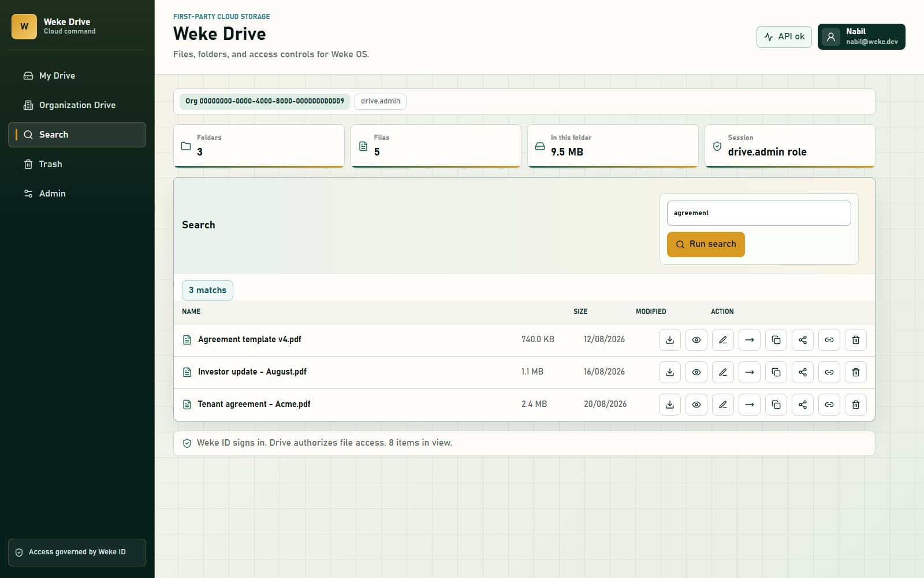Download Tenant agreement - Acme.pdf
The width and height of the screenshot is (924, 578).
670,405
